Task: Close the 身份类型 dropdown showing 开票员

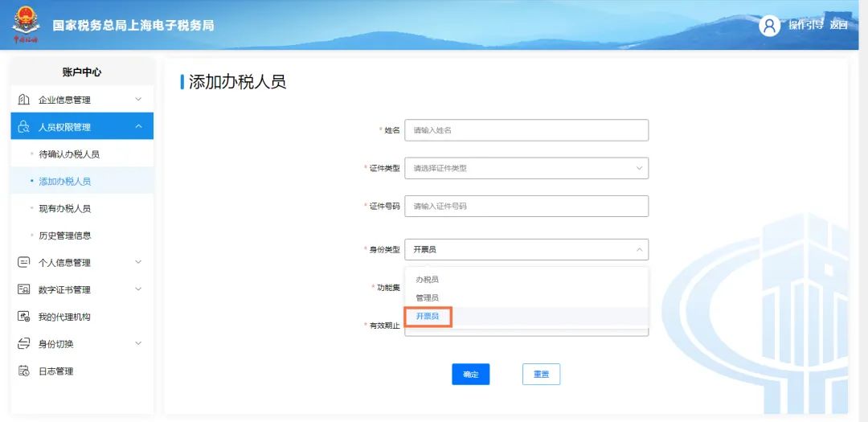Action: (526, 249)
